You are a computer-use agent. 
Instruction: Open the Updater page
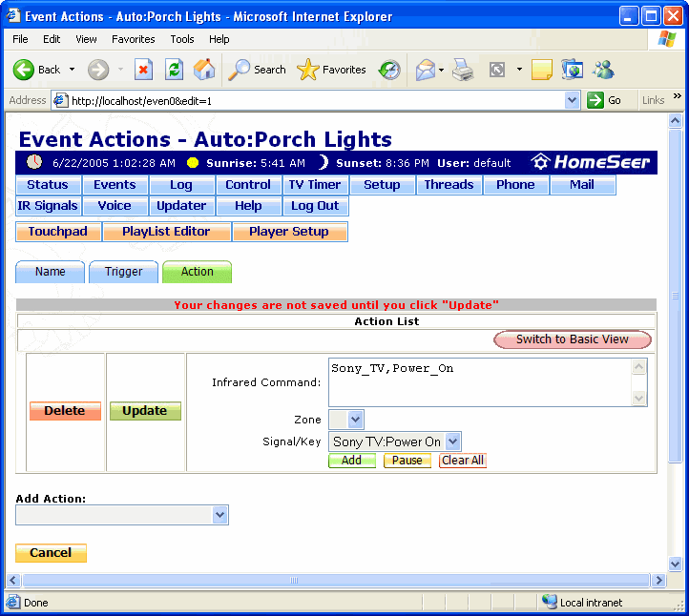(181, 206)
